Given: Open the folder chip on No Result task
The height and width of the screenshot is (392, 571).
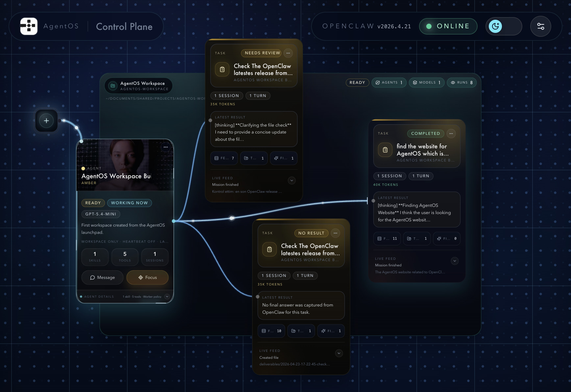Looking at the screenshot, I should pos(301,331).
